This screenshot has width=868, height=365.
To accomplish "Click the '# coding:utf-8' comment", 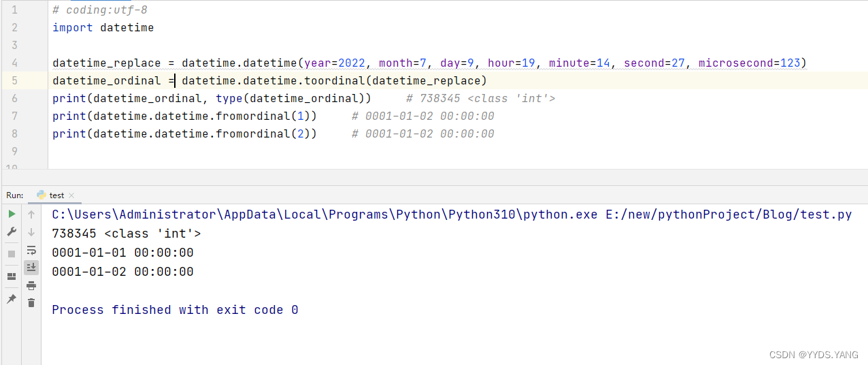I will [x=100, y=10].
